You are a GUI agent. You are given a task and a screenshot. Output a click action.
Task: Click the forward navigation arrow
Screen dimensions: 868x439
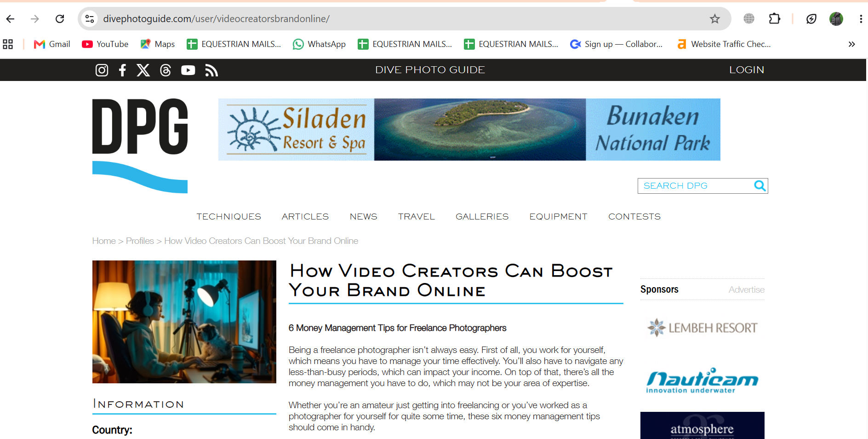(35, 19)
